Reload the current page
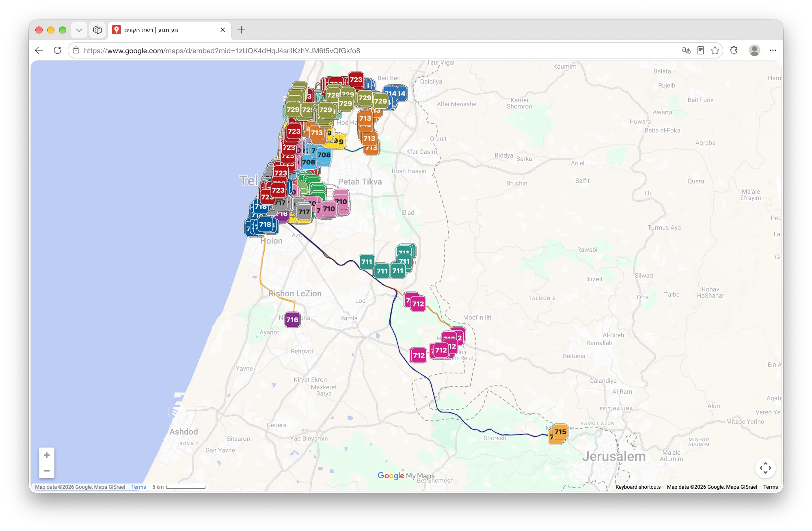 [57, 50]
